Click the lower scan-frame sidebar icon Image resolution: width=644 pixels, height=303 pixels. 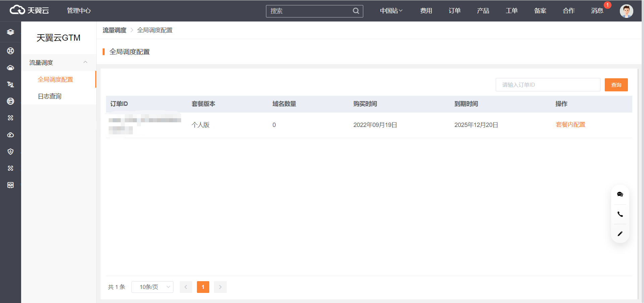[x=10, y=168]
